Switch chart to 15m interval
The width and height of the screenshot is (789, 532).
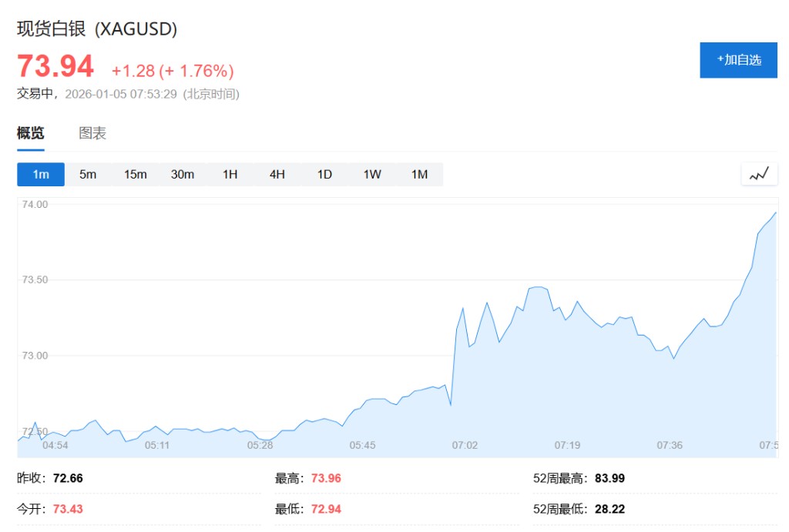click(x=135, y=174)
